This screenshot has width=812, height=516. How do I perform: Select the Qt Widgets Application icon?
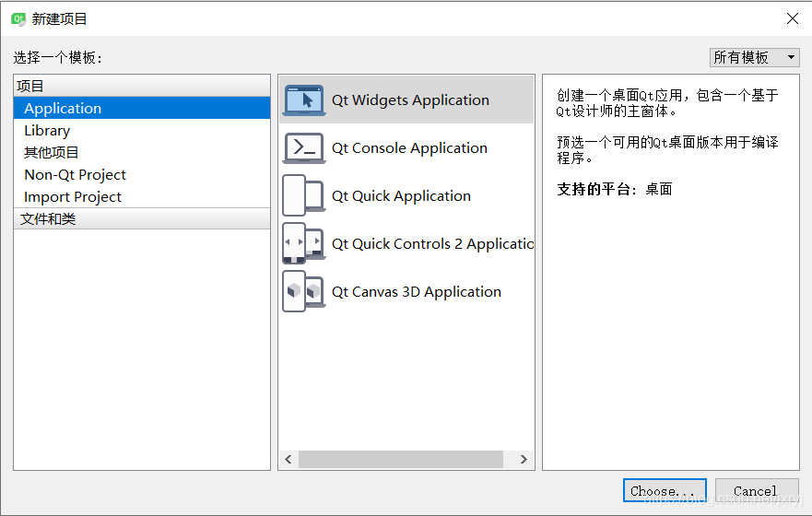coord(304,100)
